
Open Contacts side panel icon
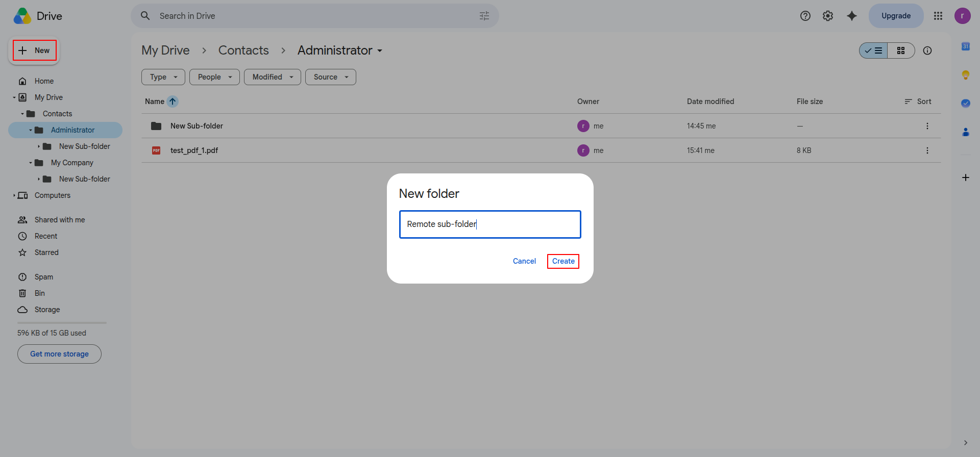pyautogui.click(x=966, y=132)
